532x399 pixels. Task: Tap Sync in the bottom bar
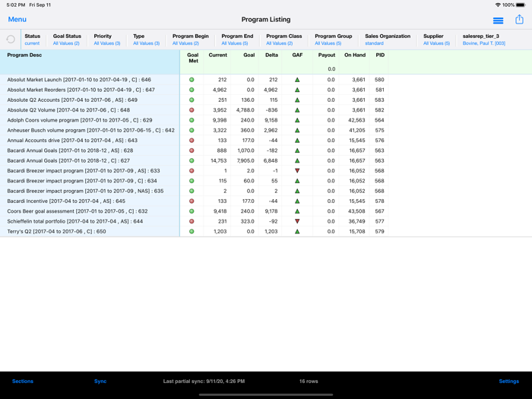coord(100,382)
